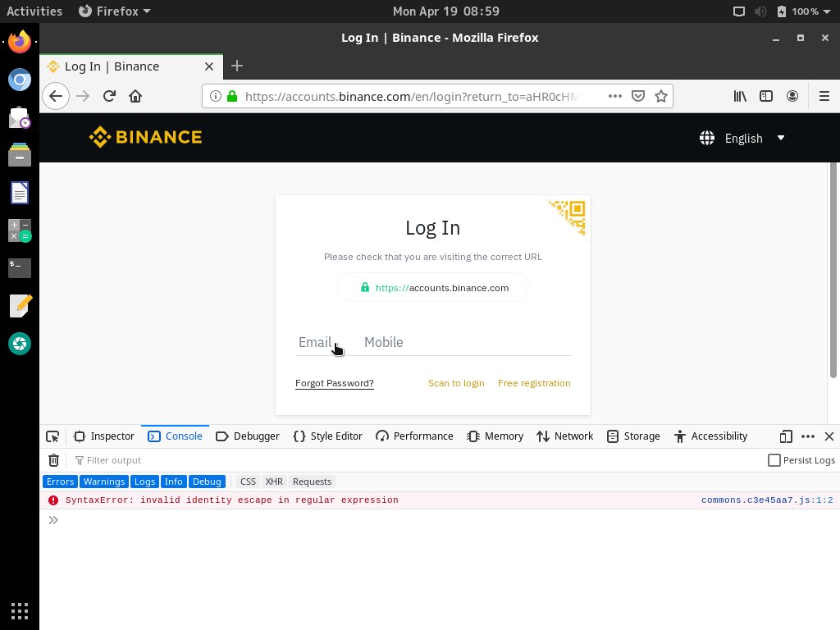Select the Email login tab
The image size is (840, 630).
point(315,342)
